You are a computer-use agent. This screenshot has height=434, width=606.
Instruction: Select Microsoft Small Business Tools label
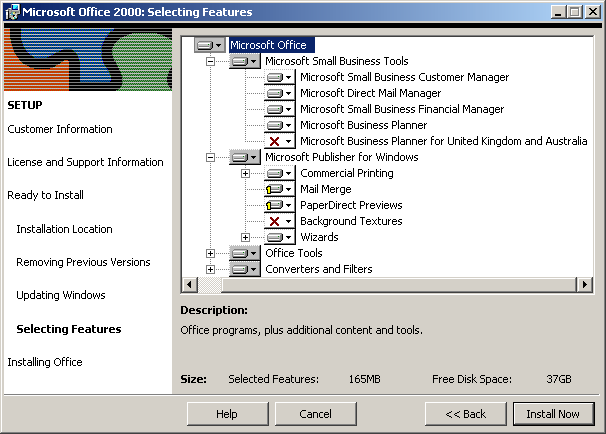pyautogui.click(x=337, y=61)
